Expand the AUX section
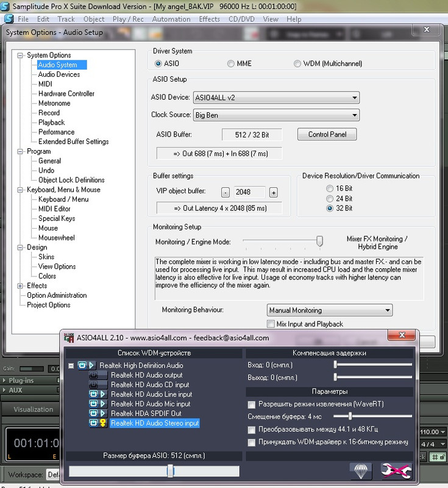The image size is (448, 488). coord(4,390)
